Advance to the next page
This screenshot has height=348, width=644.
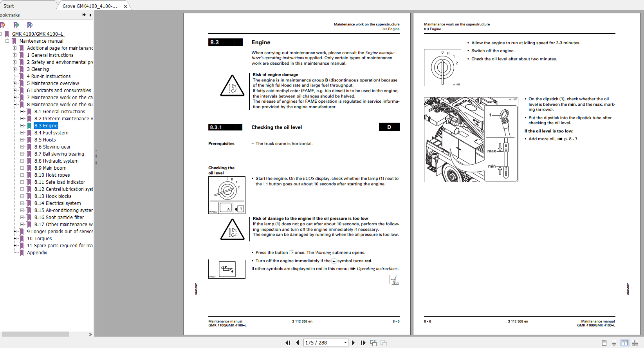click(x=353, y=343)
